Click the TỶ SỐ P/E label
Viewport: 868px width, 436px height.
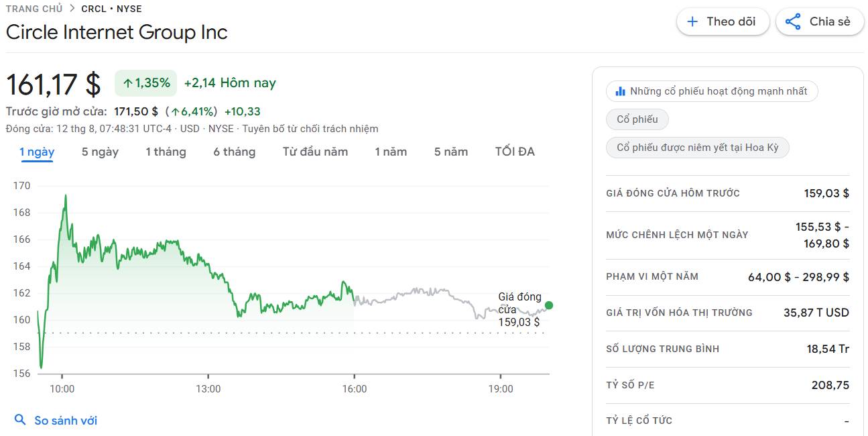point(630,385)
